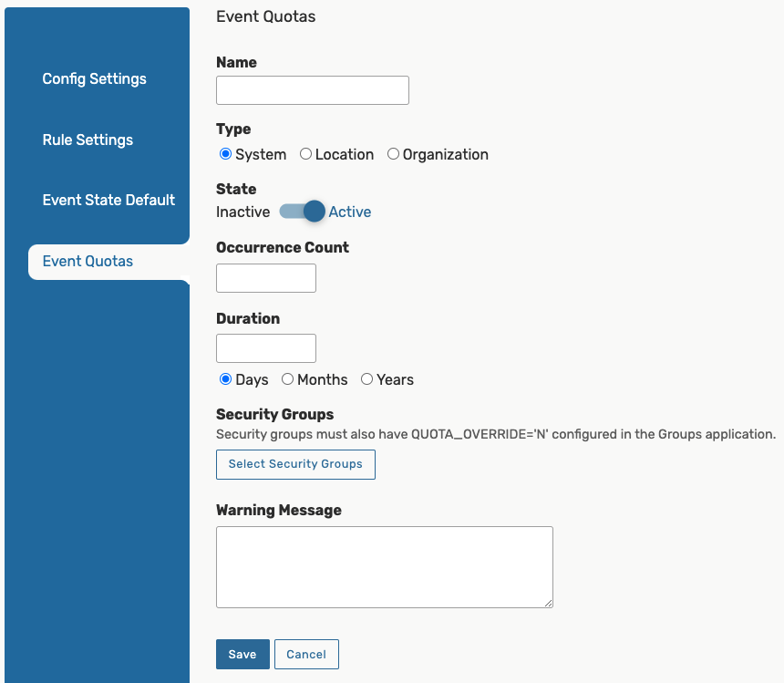Save the event quota
The image size is (784, 683).
coord(242,655)
